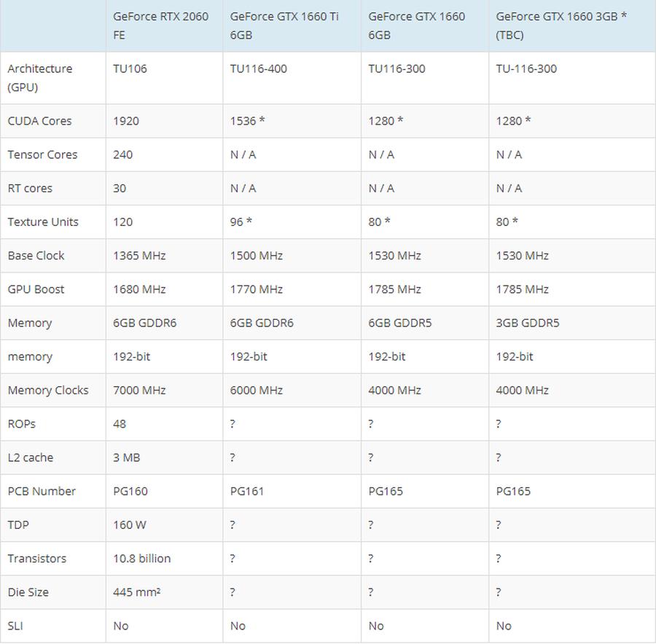Select the PG160 PCB number cell
Image resolution: width=656 pixels, height=644 pixels.
point(130,491)
